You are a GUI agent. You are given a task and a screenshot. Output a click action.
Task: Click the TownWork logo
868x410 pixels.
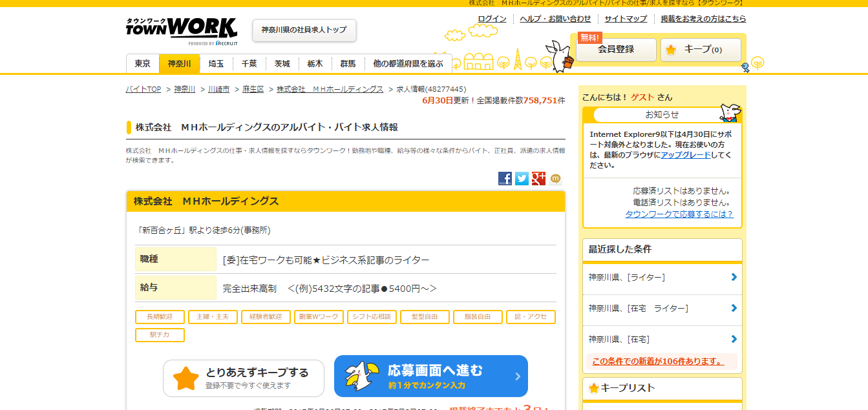pyautogui.click(x=182, y=30)
